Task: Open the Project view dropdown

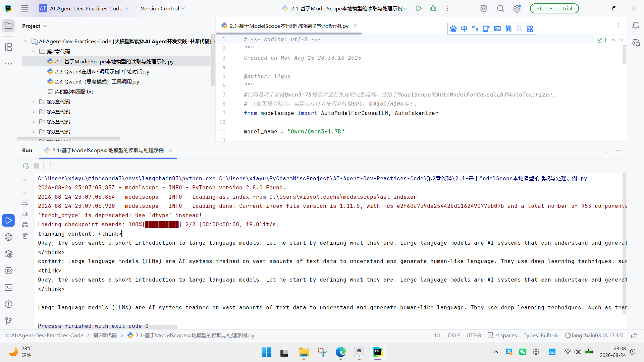Action: click(35, 26)
